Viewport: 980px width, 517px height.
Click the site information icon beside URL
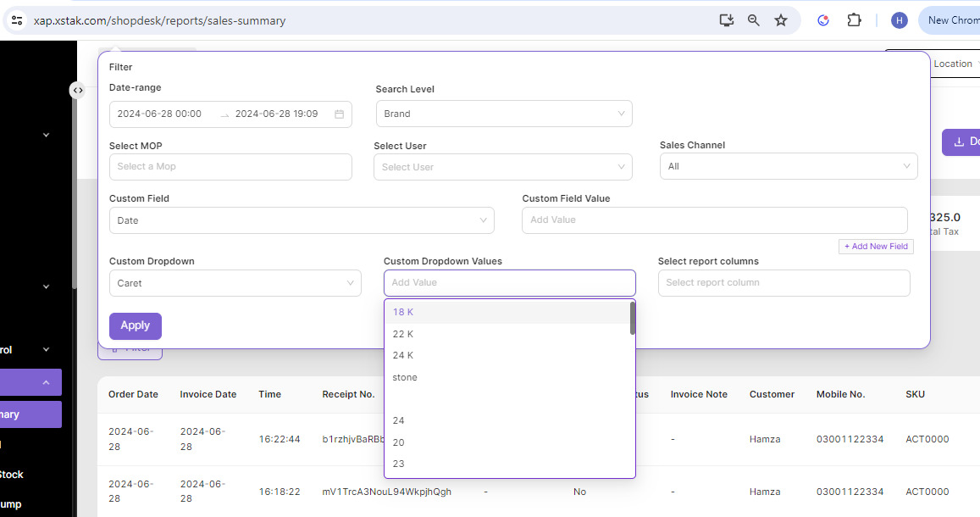coord(17,20)
